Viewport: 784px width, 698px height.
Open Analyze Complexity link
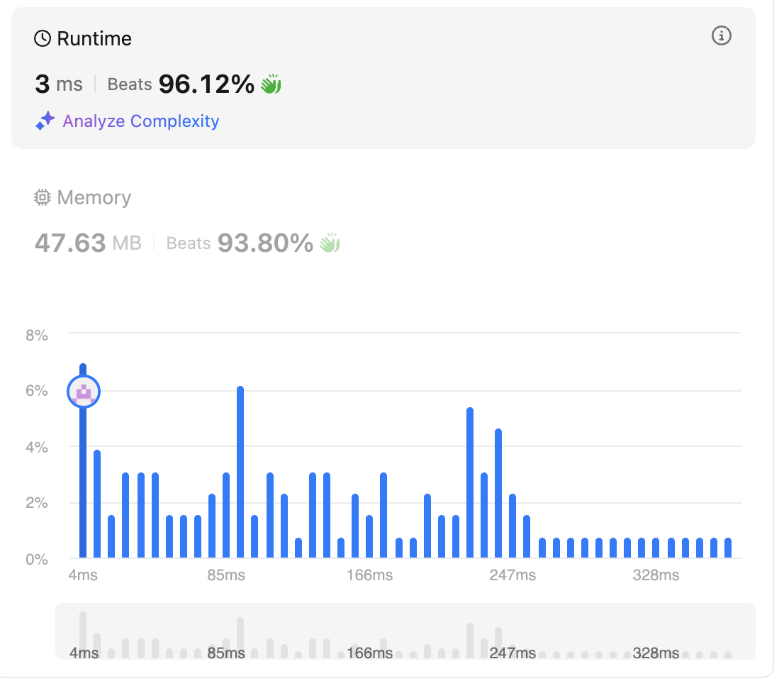140,121
